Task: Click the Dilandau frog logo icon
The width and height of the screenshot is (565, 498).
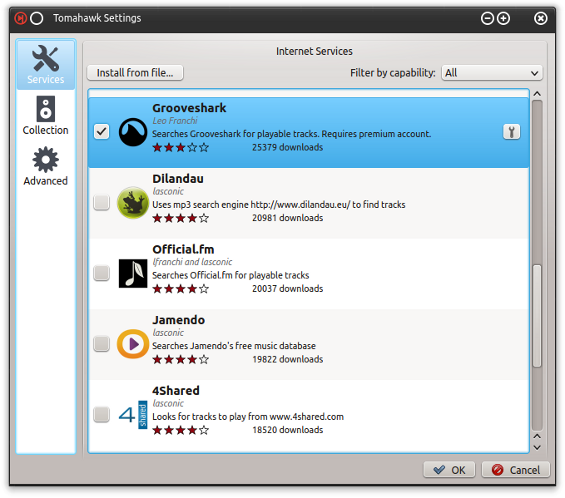Action: tap(133, 203)
